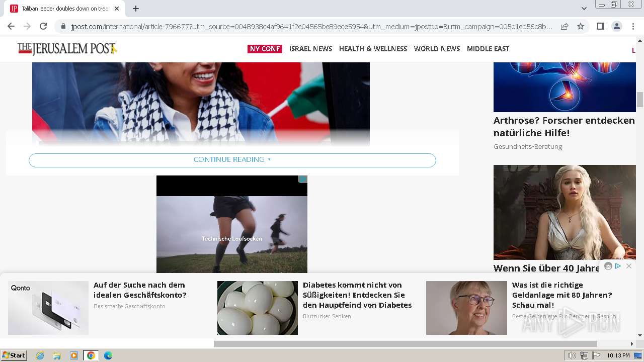644x362 pixels.
Task: Open the Windows Start menu
Action: (14, 355)
